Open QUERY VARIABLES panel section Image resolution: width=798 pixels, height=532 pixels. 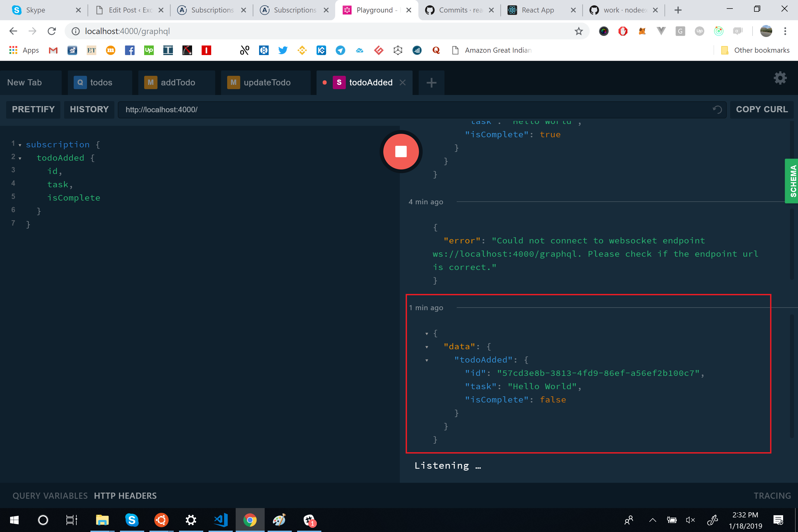tap(50, 495)
